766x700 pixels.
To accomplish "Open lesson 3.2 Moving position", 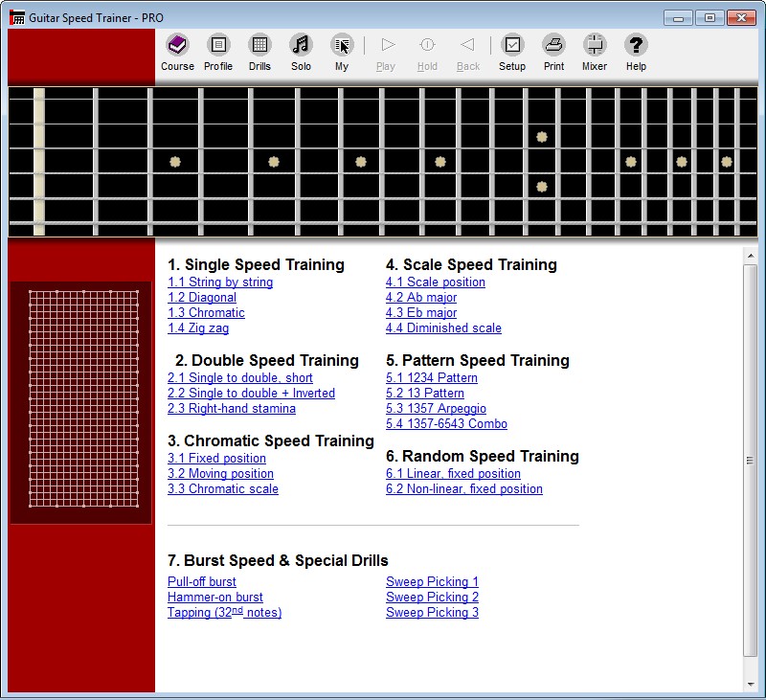I will tap(220, 473).
